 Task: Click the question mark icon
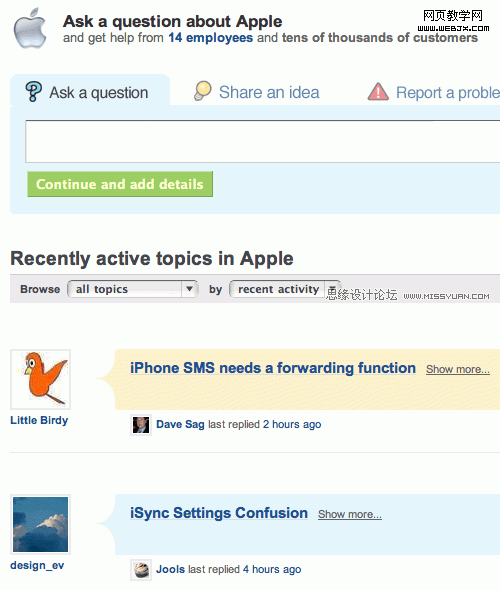33,91
